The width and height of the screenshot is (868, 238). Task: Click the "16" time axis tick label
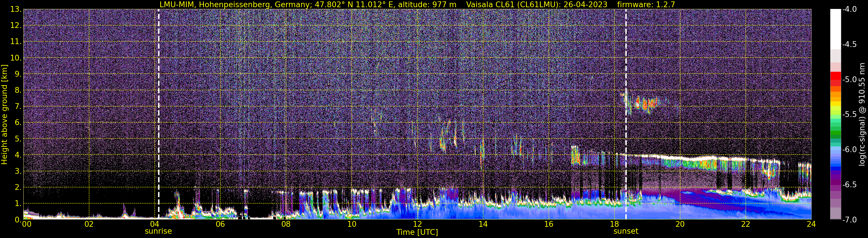pos(549,224)
